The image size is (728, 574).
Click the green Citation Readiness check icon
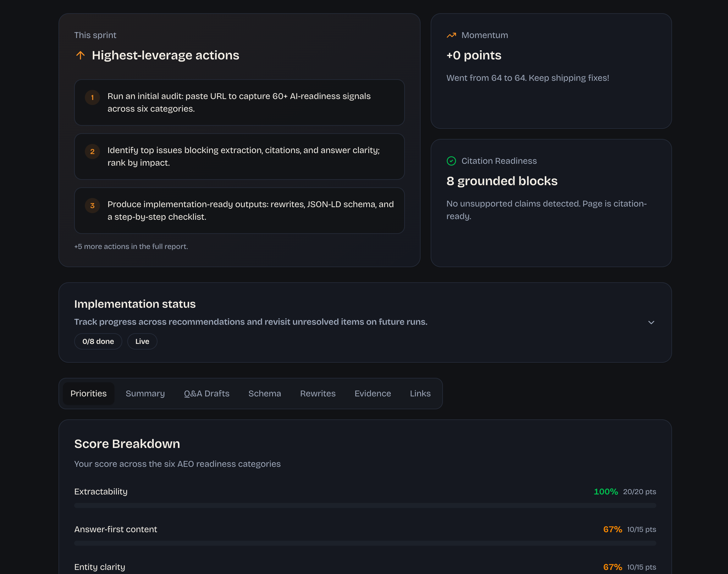(x=451, y=161)
